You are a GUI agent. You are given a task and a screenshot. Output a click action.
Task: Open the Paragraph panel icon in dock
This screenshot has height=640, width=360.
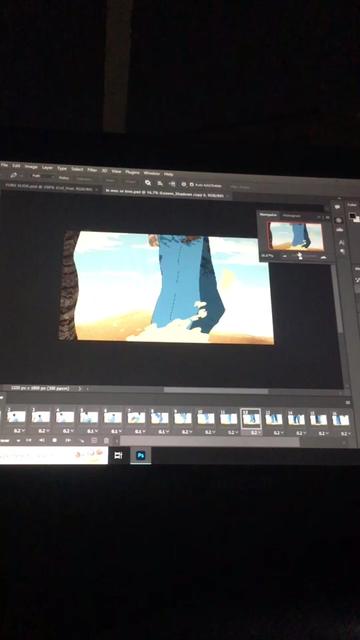pyautogui.click(x=342, y=252)
